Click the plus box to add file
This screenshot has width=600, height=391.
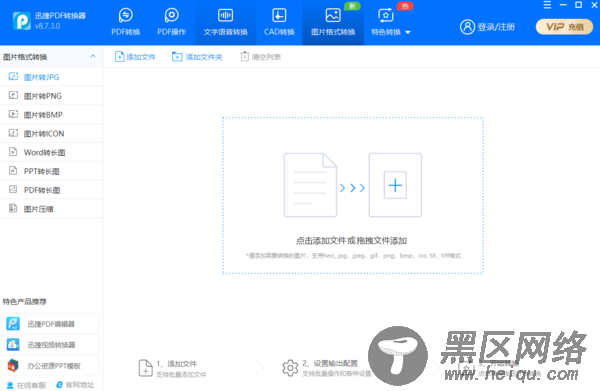pos(395,185)
